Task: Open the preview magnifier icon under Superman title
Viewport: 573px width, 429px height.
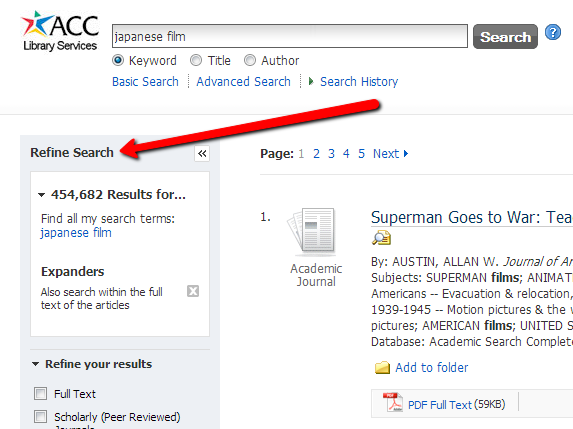Action: click(x=381, y=238)
